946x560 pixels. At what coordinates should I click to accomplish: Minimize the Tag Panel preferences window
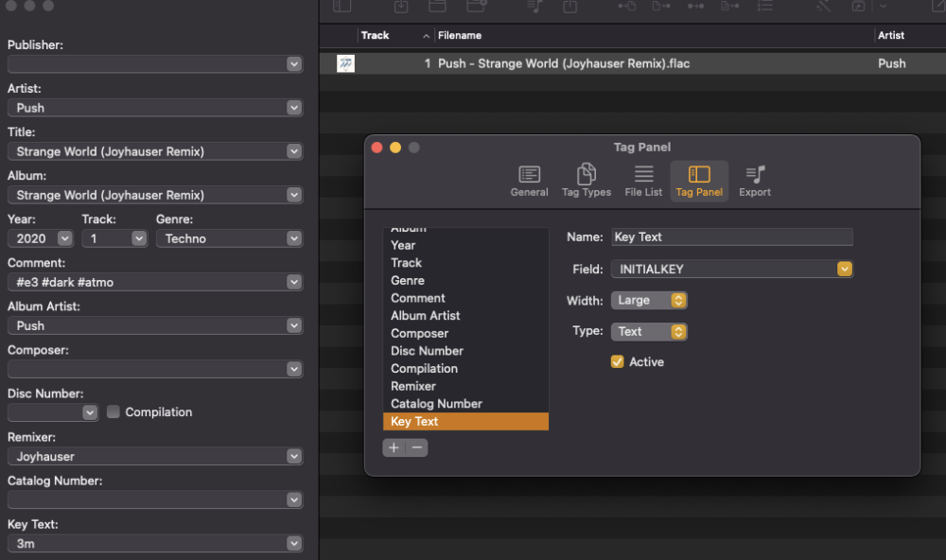[x=395, y=148]
